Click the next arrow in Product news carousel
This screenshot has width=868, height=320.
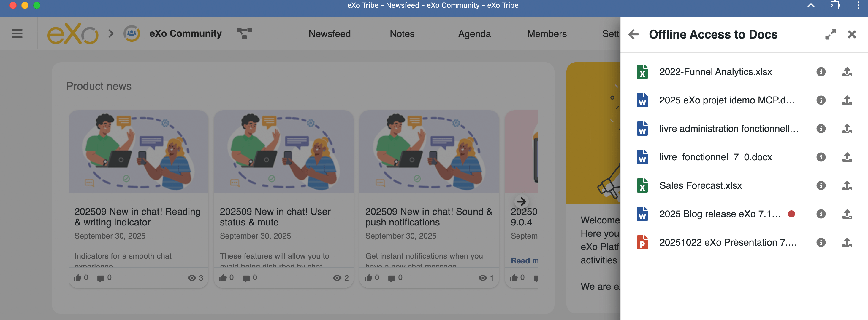(521, 201)
